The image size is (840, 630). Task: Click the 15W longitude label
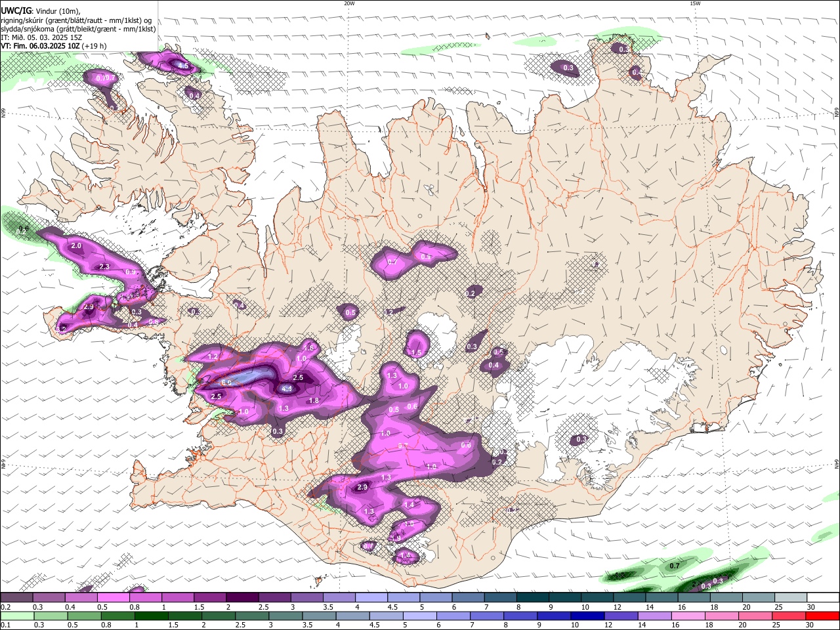695,3
